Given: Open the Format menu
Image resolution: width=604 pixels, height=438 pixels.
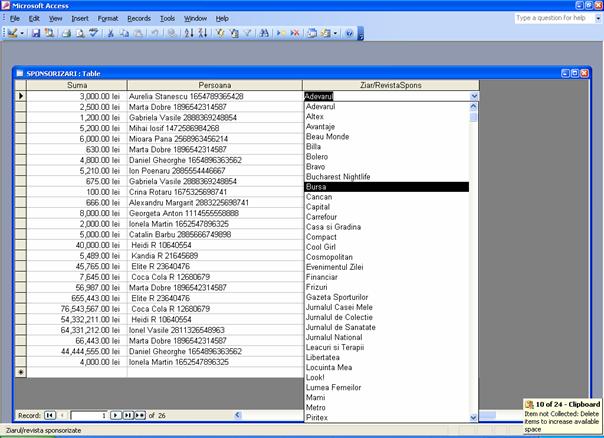Looking at the screenshot, I should coord(108,18).
